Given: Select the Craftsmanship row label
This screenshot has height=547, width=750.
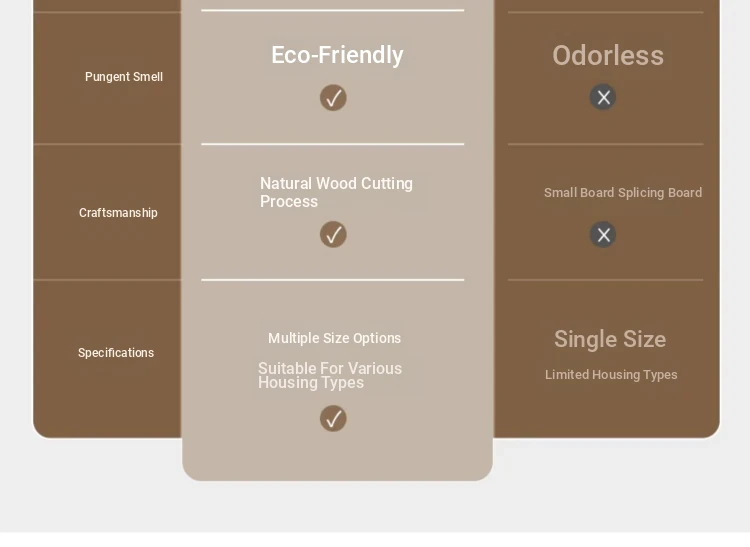Looking at the screenshot, I should (x=118, y=213).
